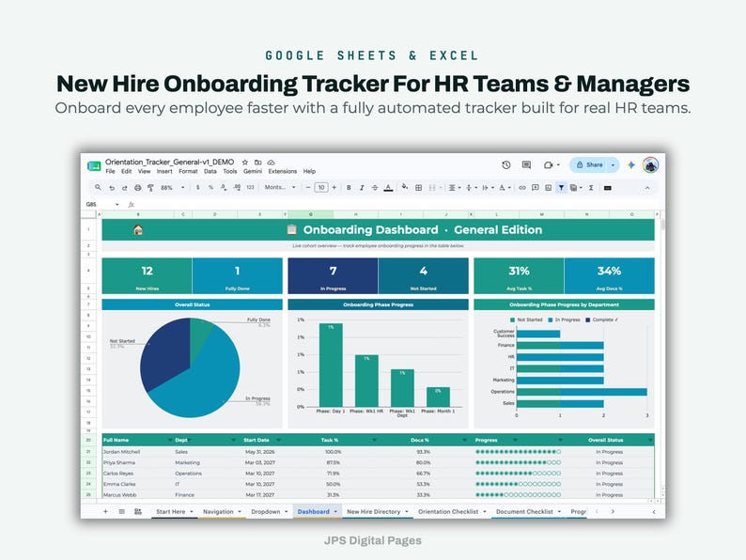The image size is (746, 560).
Task: Click the Text color A icon
Action: pos(388,188)
